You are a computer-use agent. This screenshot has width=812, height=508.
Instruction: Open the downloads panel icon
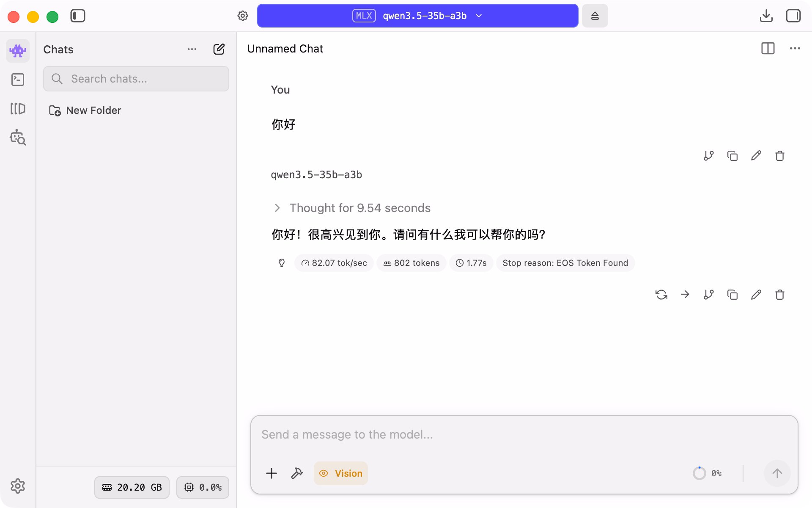766,16
